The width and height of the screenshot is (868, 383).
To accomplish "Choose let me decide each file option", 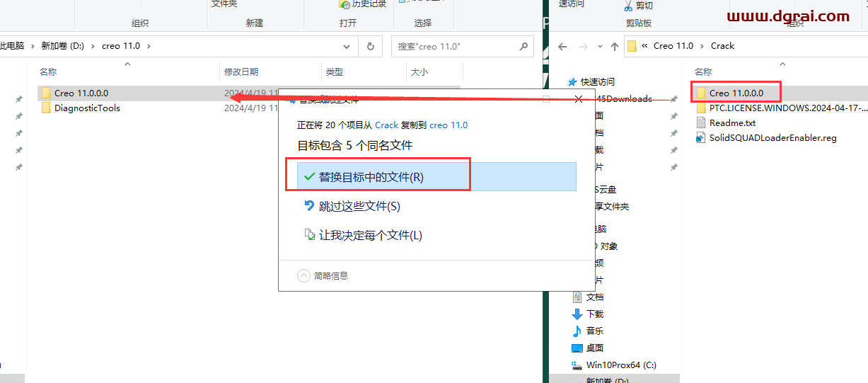I will pos(363,235).
